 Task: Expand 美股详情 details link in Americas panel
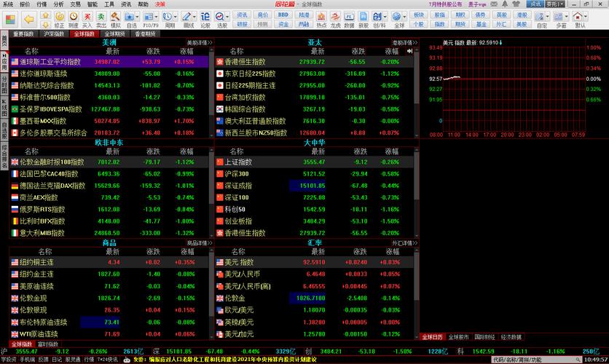pyautogui.click(x=199, y=42)
